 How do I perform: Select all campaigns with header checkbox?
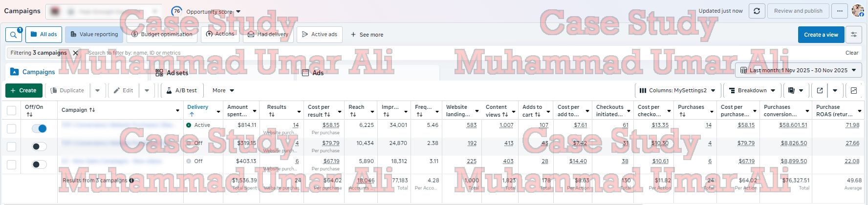point(12,111)
